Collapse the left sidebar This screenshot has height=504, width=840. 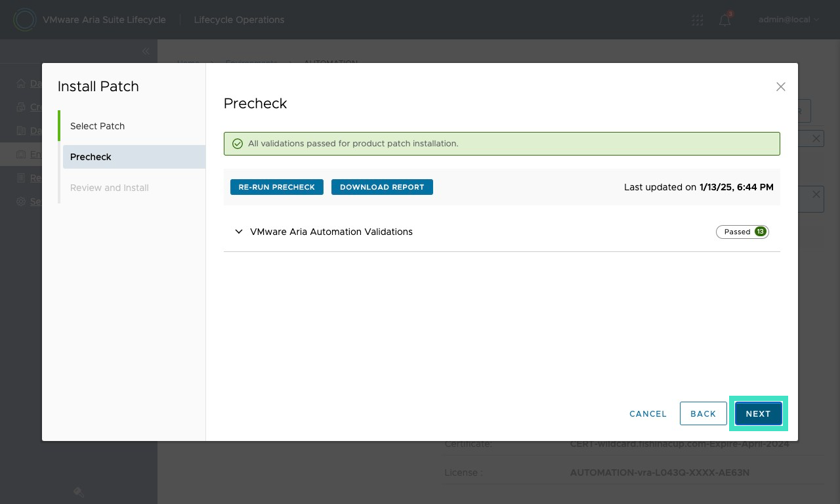[x=146, y=51]
